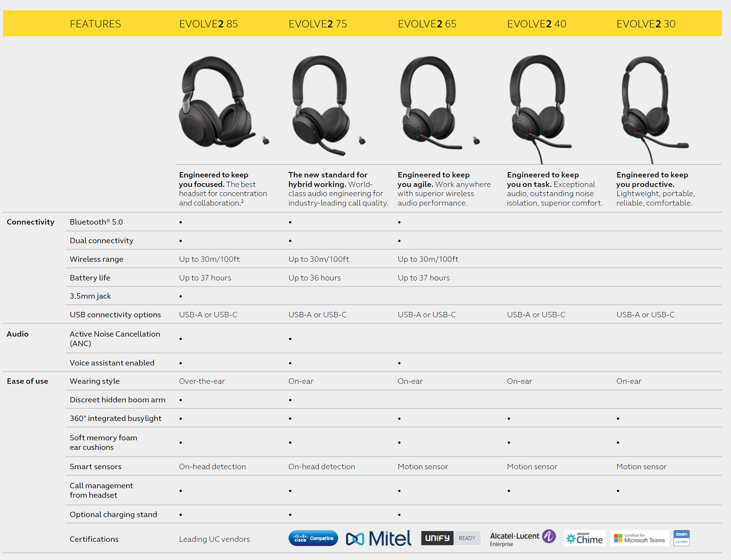Click the USB connectivity options label
The height and width of the screenshot is (560, 731).
[115, 314]
